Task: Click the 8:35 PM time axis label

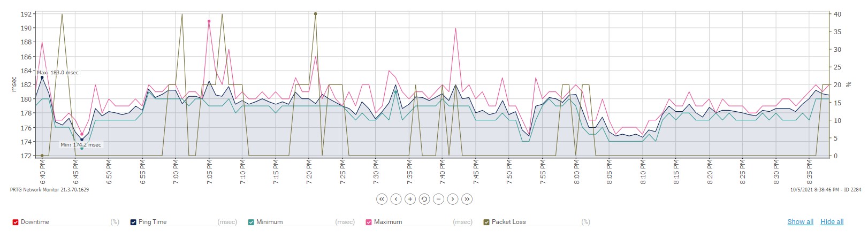Action: 810,173
